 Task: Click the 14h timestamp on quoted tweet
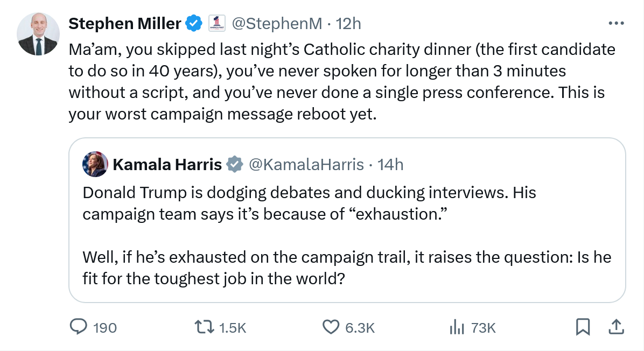click(390, 164)
